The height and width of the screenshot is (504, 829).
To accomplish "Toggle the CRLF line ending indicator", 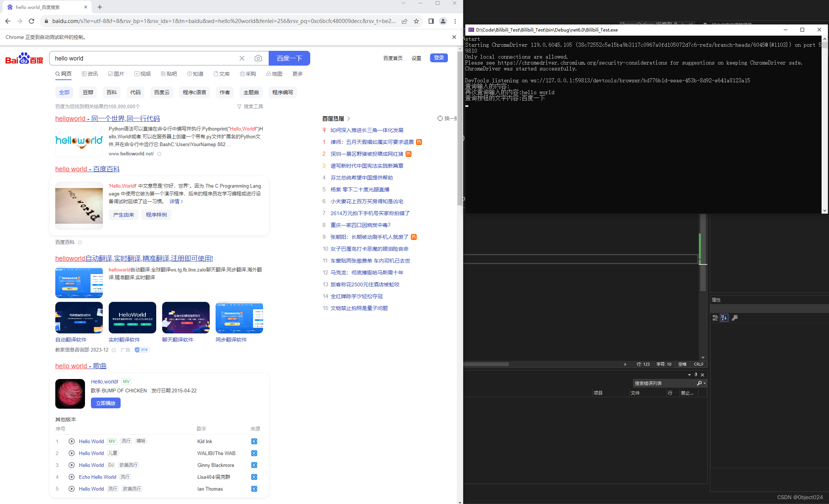I will (x=698, y=364).
